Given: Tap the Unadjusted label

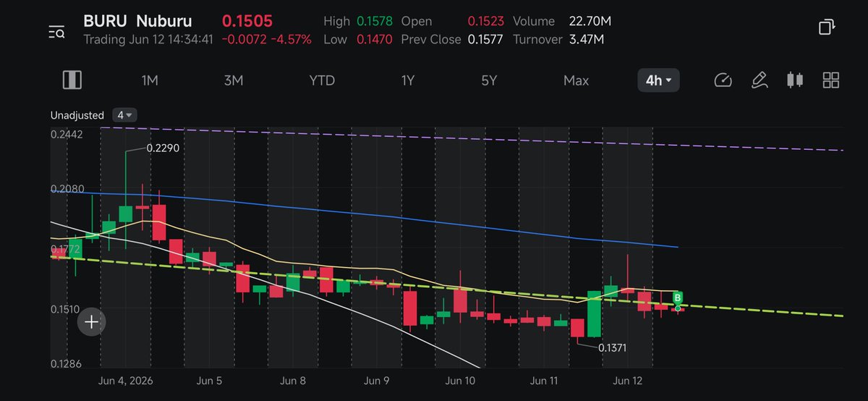Looking at the screenshot, I should click(x=77, y=115).
